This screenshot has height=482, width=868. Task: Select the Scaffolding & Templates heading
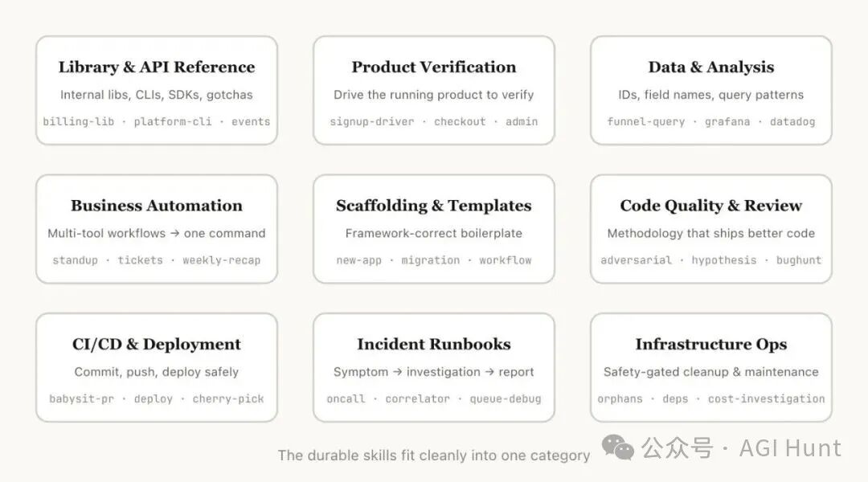point(434,206)
